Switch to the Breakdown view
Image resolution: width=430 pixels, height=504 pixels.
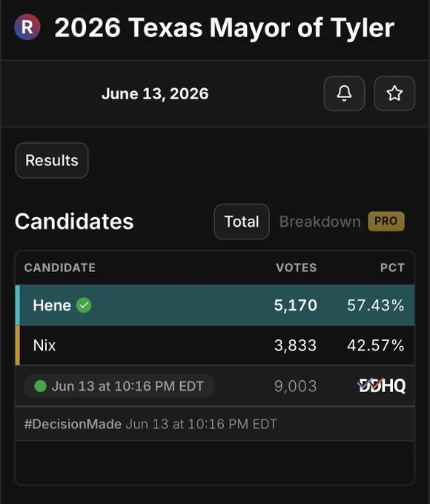point(320,222)
